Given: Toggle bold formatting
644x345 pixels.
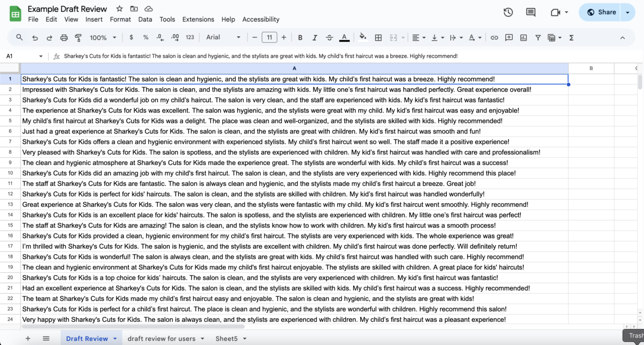Looking at the screenshot, I should (300, 38).
